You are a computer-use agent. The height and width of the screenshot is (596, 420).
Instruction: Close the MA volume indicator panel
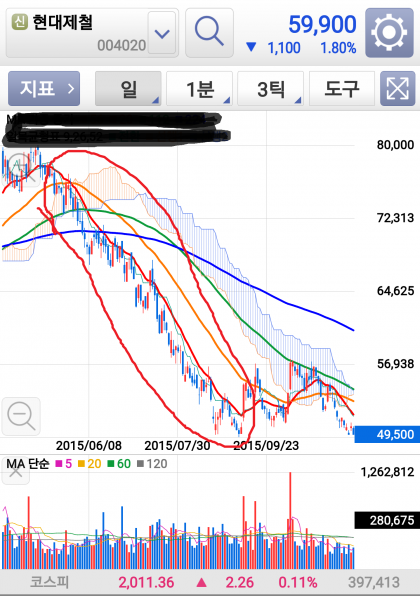coord(16,472)
